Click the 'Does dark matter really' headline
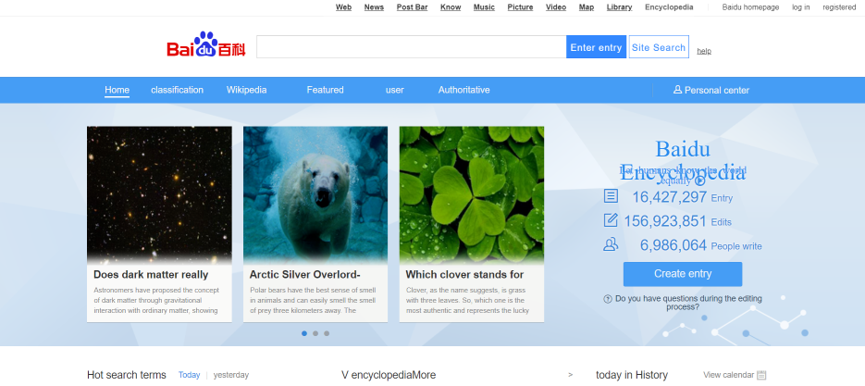The height and width of the screenshot is (386, 865). pos(151,275)
